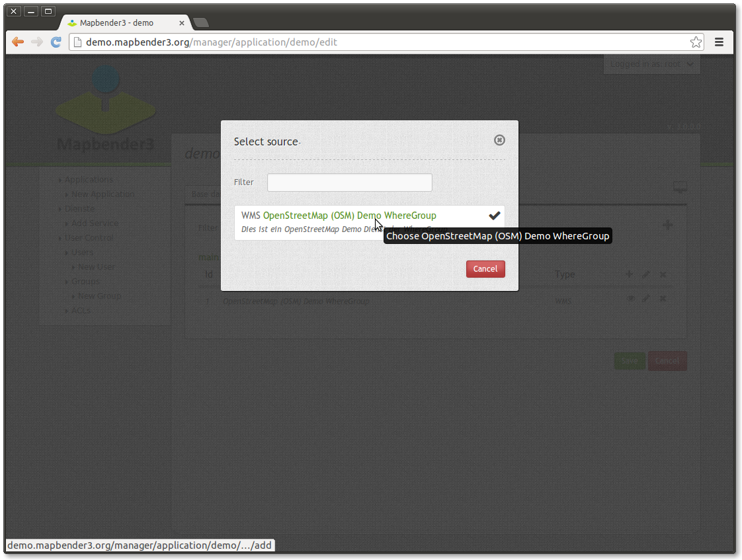Image resolution: width=742 pixels, height=560 pixels.
Task: Click the address bar URL
Action: tap(211, 42)
